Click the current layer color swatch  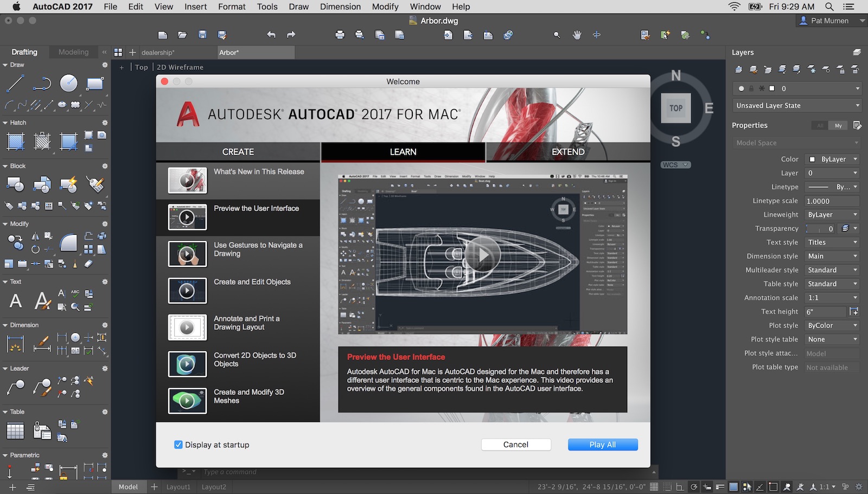click(x=772, y=88)
